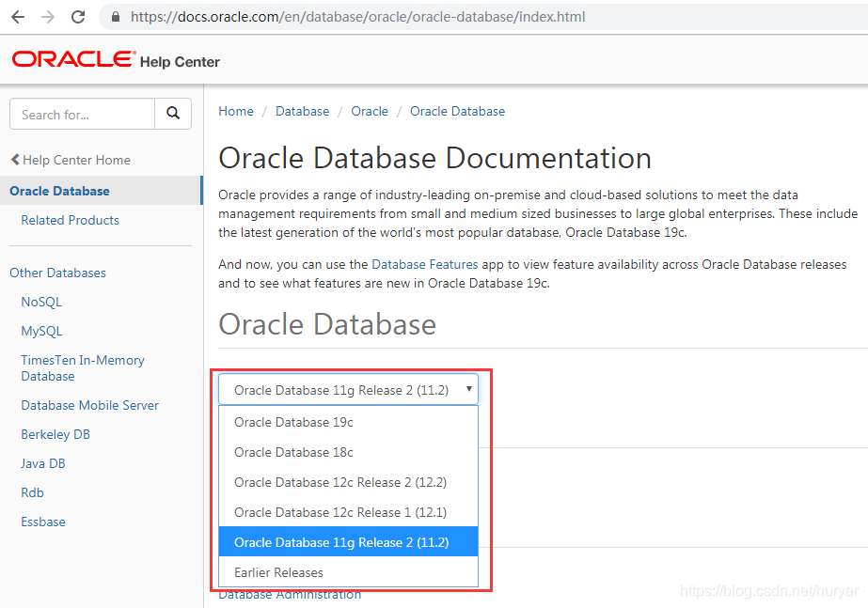Screen dimensions: 868x608
Task: Click Help Center text in header
Action: point(180,62)
